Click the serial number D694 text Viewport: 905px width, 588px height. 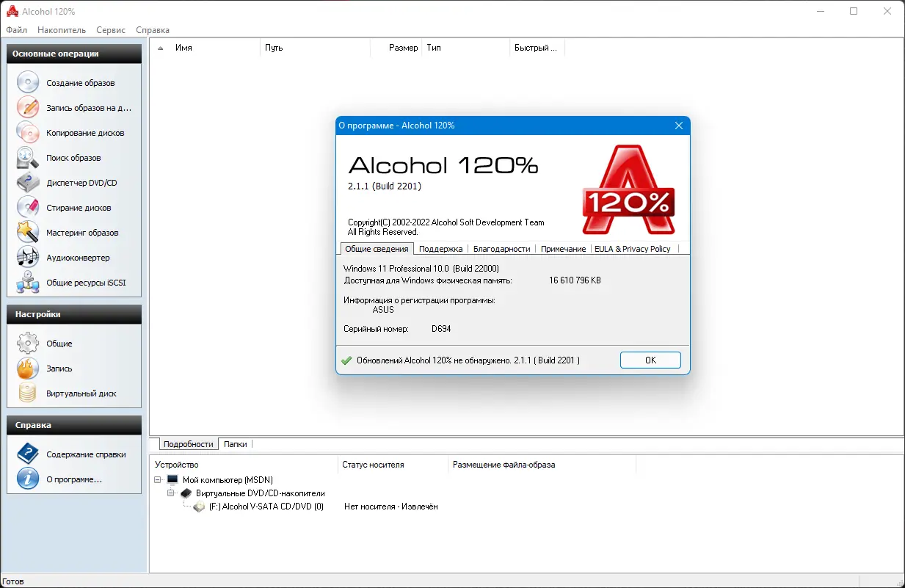[x=441, y=329]
